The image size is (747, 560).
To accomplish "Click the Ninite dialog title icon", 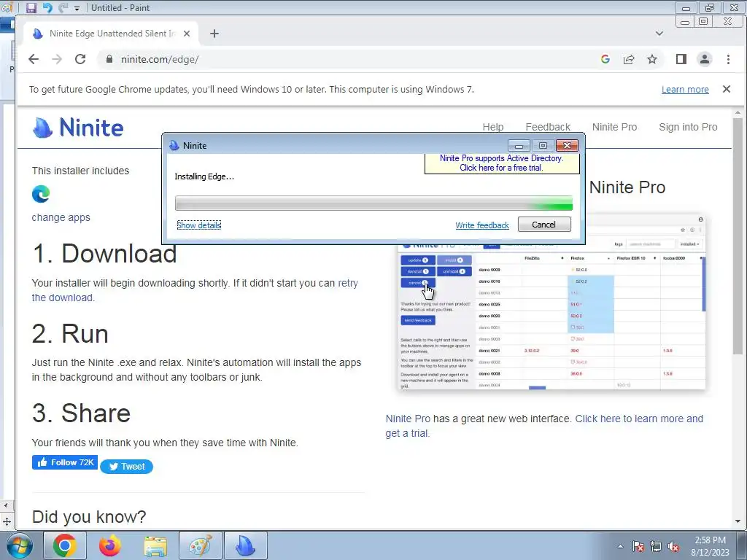I will pyautogui.click(x=174, y=146).
